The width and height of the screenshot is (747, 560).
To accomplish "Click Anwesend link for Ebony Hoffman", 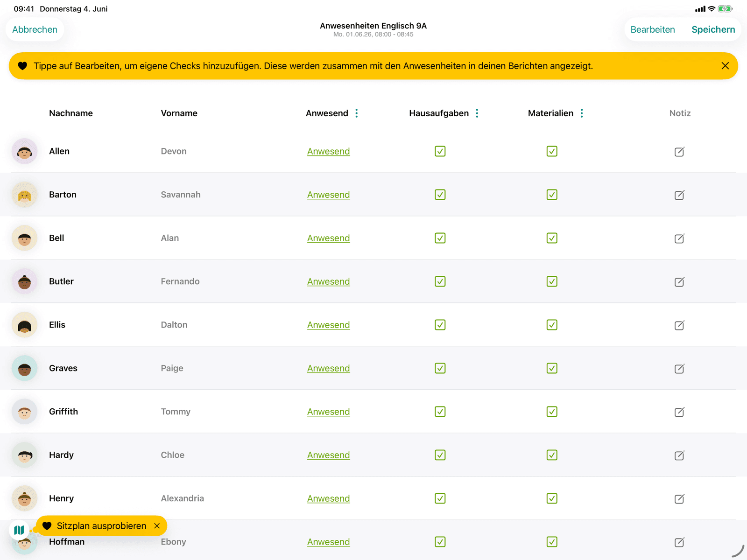I will pyautogui.click(x=328, y=542).
